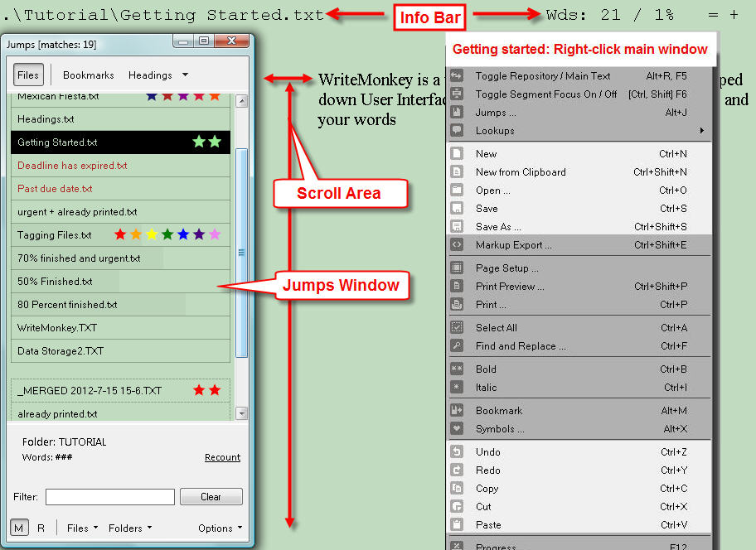Select Deadline has expired.txt file
Screen dimensions: 756x550
[x=120, y=165]
